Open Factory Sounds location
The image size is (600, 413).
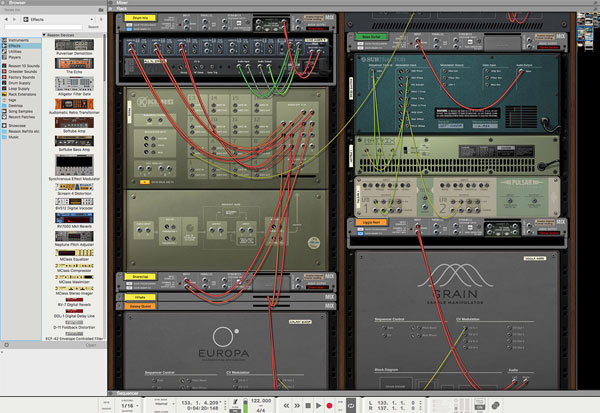coord(21,77)
